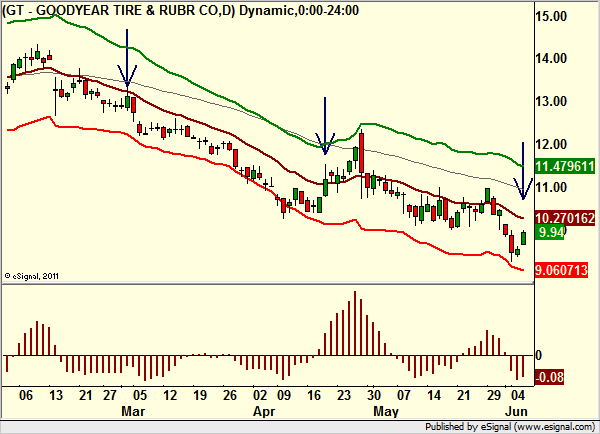Click the date label 19 on time axis
The width and height of the screenshot is (600, 434).
(x=199, y=395)
